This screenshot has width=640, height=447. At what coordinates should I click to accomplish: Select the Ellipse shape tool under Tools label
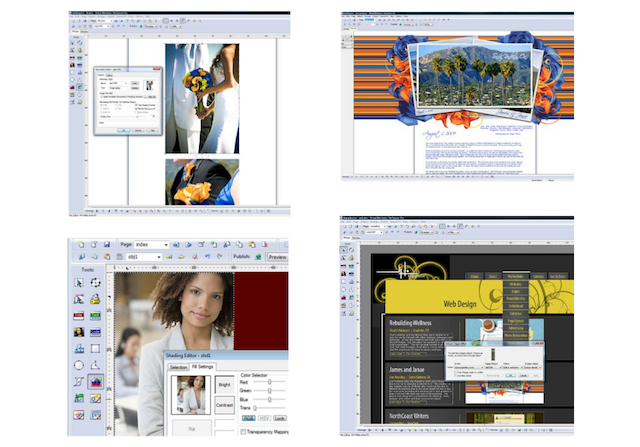pyautogui.click(x=79, y=365)
